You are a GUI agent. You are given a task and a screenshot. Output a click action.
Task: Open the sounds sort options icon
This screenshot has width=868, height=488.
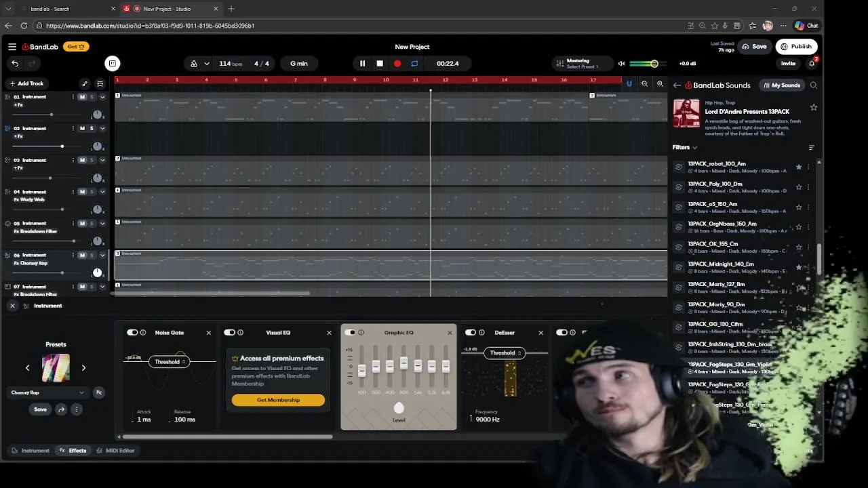click(x=812, y=148)
